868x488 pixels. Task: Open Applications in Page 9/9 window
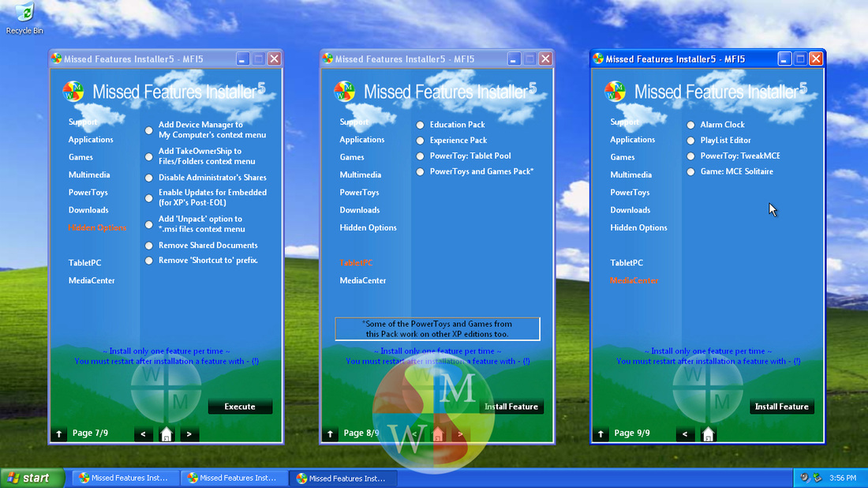633,140
